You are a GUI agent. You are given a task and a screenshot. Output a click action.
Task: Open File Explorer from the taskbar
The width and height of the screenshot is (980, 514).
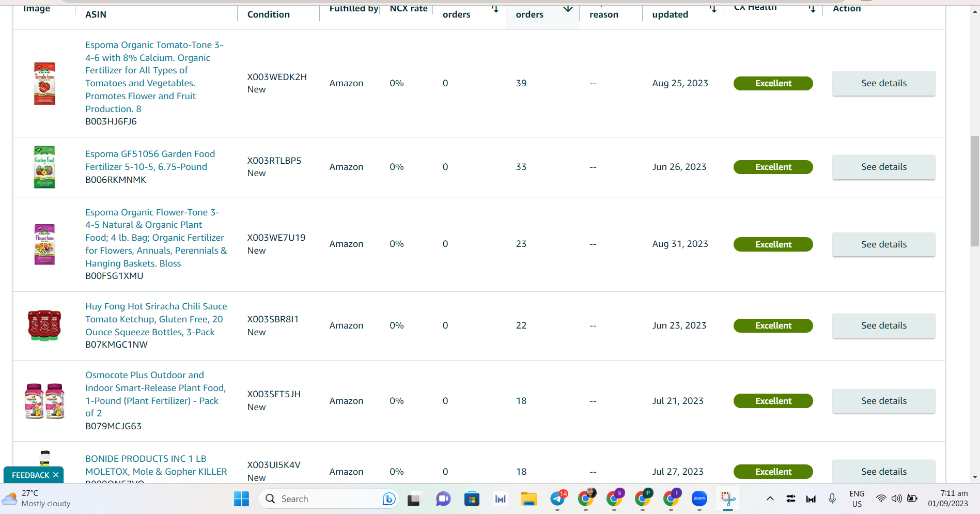coord(528,499)
